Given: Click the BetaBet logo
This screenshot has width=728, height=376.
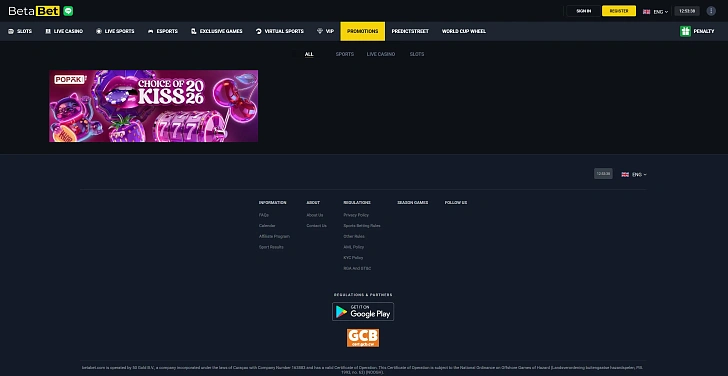Looking at the screenshot, I should tap(34, 11).
